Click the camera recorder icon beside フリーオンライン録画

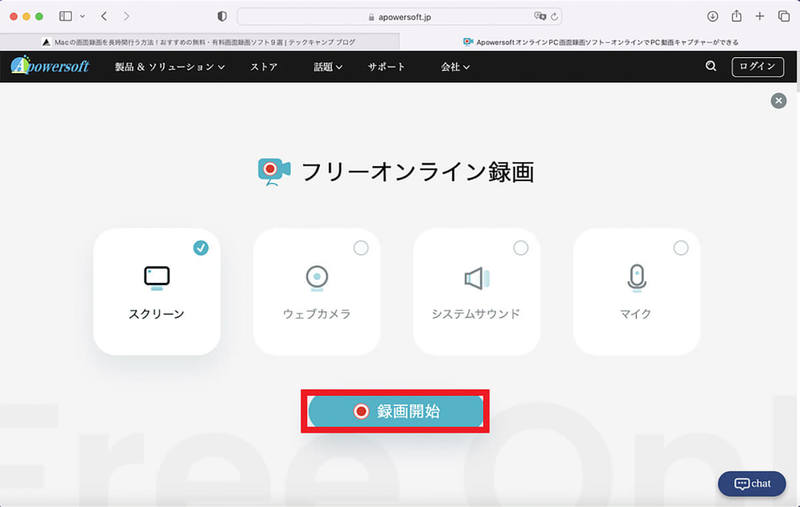point(274,172)
